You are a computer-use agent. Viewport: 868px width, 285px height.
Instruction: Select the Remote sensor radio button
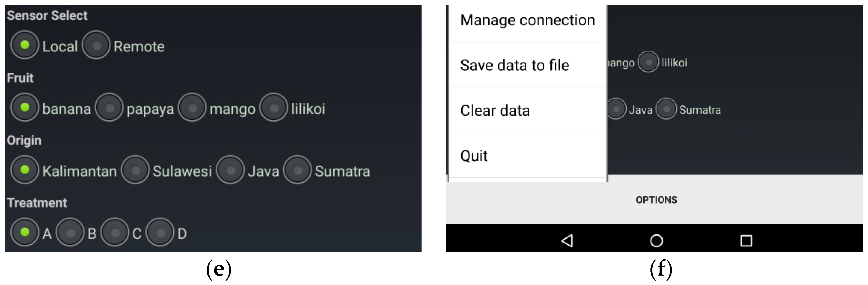pyautogui.click(x=96, y=45)
